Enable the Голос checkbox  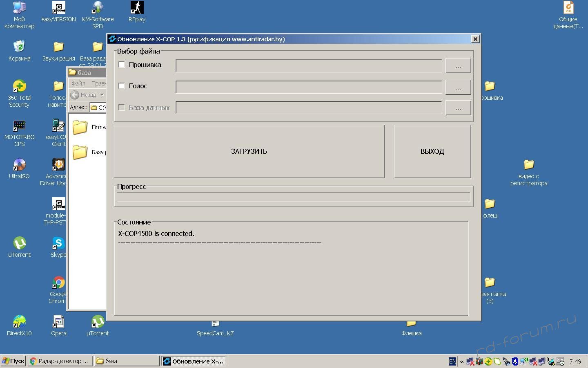coord(122,86)
